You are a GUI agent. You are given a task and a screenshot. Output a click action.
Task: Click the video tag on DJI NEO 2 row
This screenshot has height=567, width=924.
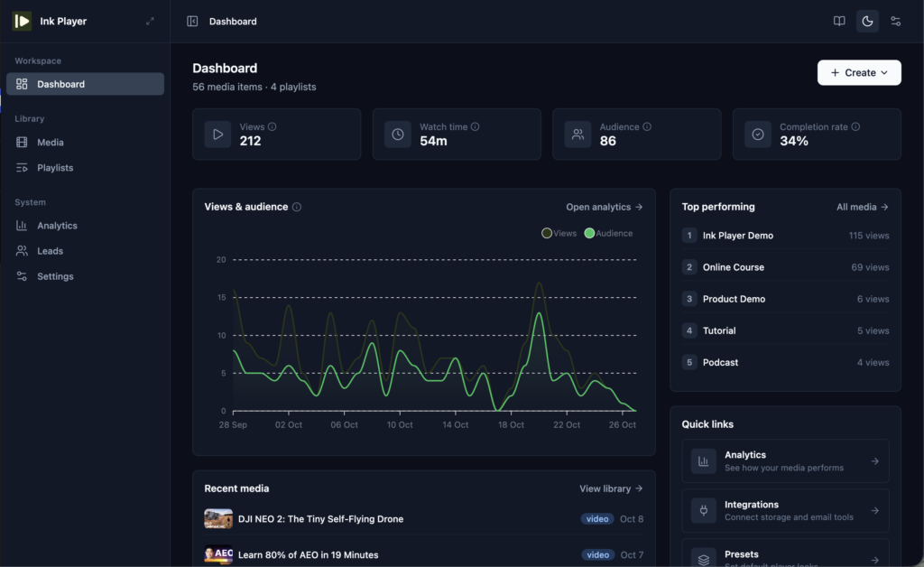(597, 519)
